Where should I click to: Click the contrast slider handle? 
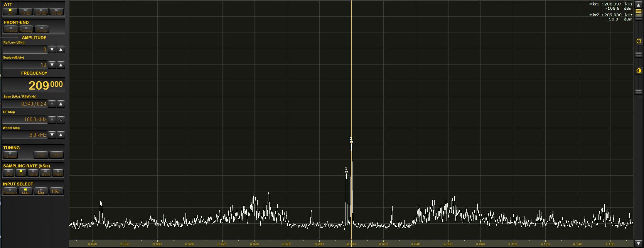639,92
